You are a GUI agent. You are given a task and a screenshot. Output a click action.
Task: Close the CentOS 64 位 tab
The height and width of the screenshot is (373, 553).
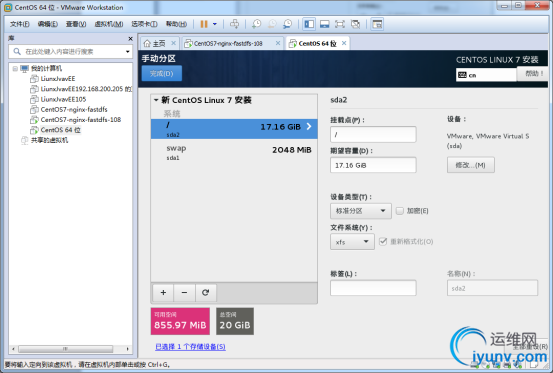(x=344, y=43)
